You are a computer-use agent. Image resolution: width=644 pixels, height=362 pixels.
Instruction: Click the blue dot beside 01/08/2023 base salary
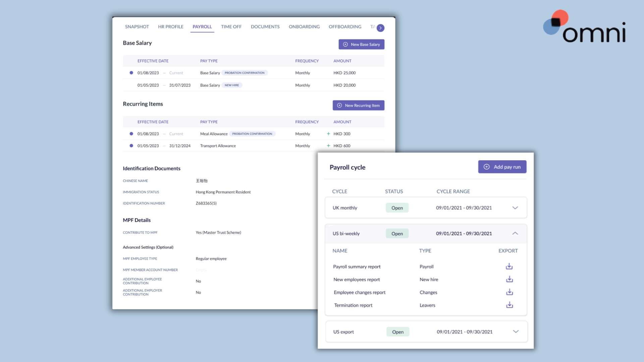tap(131, 73)
